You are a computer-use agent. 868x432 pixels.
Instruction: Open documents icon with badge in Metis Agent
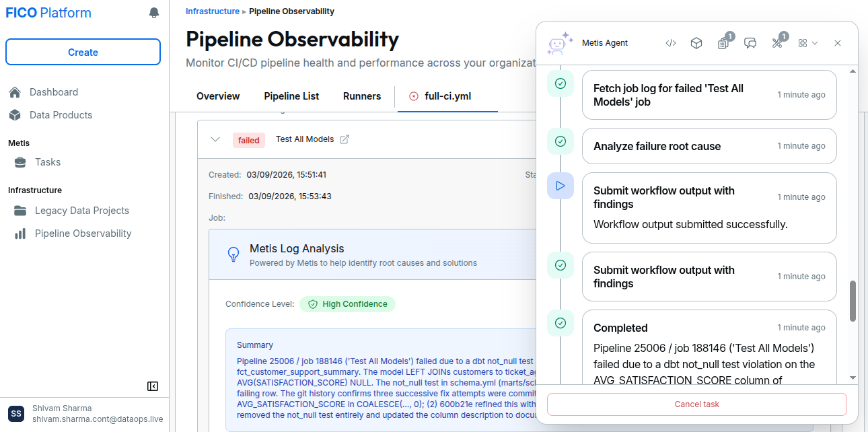724,42
